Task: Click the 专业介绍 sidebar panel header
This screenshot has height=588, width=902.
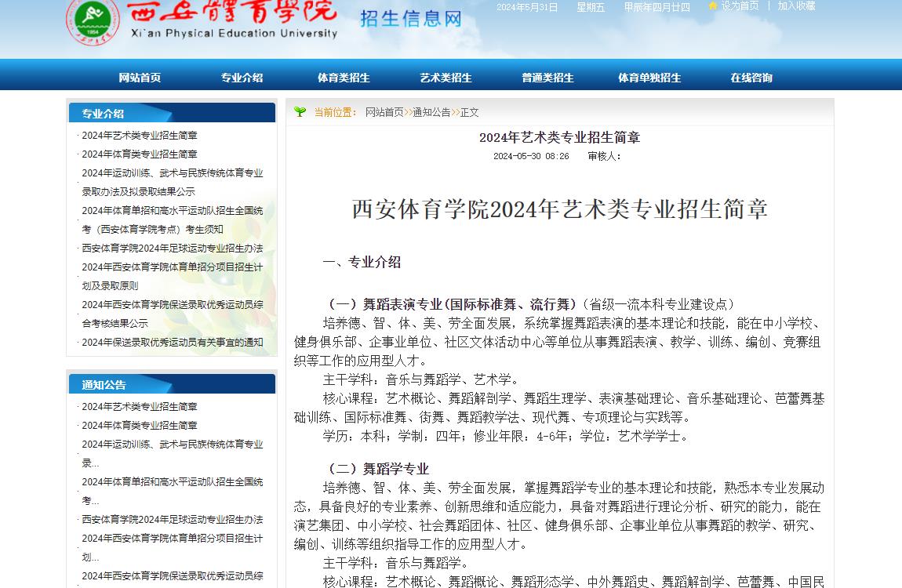Action: pos(172,113)
